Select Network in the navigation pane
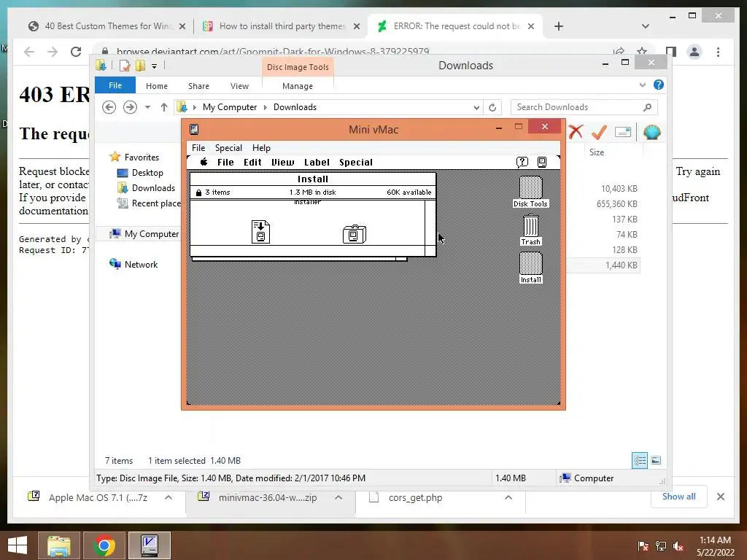 (141, 264)
